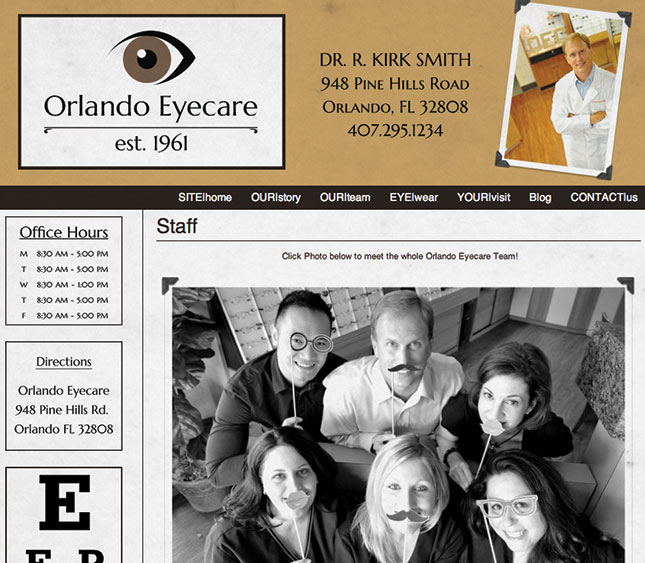
Task: Click the 'Click Photo below' instruction text
Action: tap(400, 256)
